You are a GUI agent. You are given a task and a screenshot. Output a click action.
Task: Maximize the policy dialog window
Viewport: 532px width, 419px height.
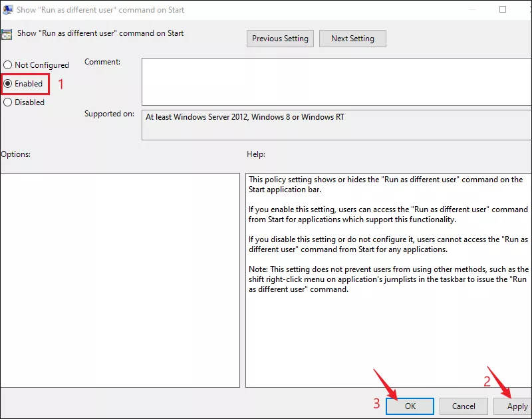point(503,9)
